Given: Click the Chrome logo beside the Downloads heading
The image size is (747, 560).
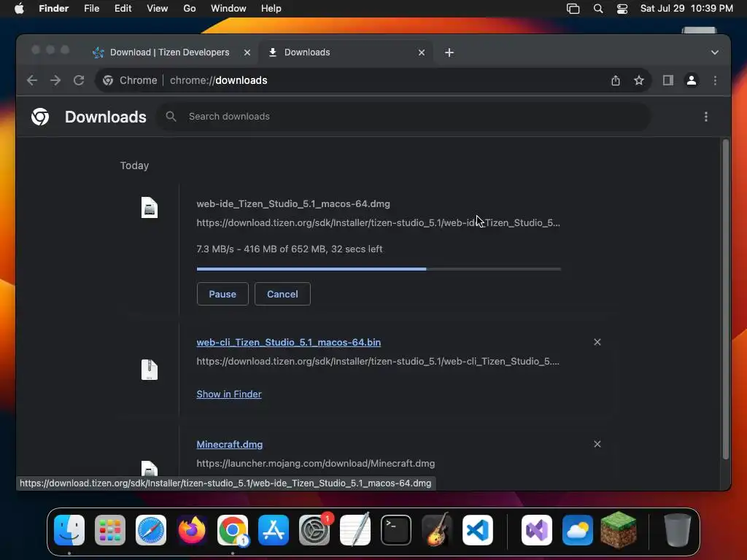Looking at the screenshot, I should pos(40,117).
